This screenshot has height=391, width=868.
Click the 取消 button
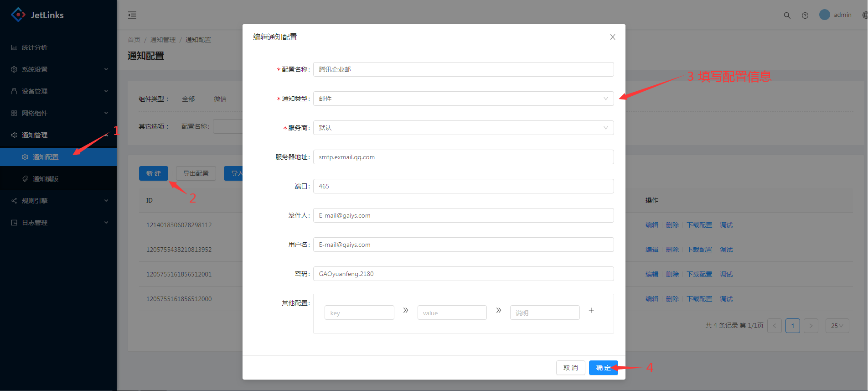tap(570, 368)
